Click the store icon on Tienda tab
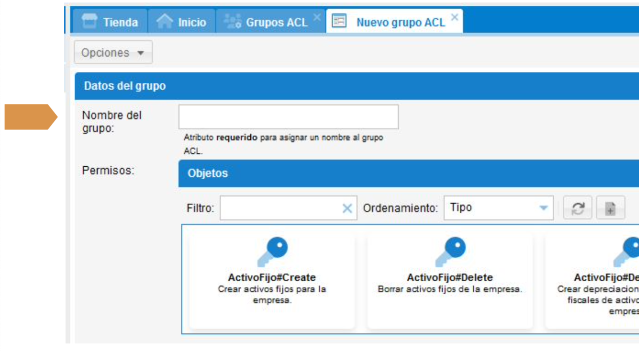The height and width of the screenshot is (351, 644). [x=89, y=21]
